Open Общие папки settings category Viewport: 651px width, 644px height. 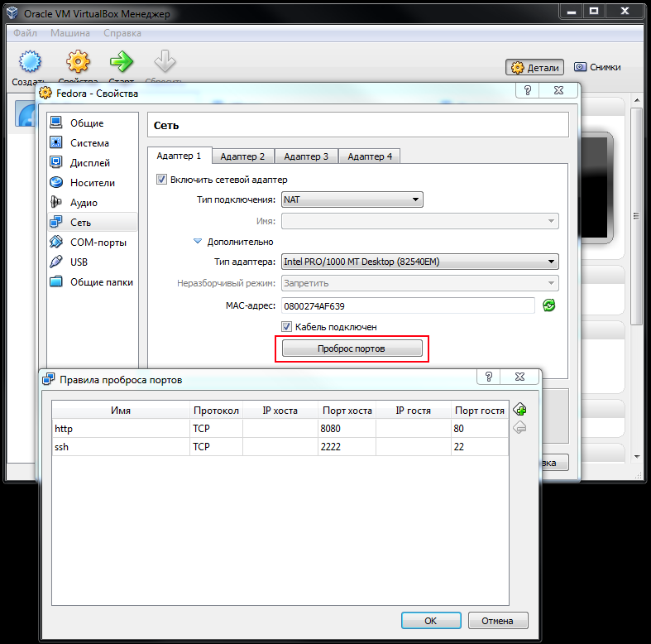(x=93, y=282)
